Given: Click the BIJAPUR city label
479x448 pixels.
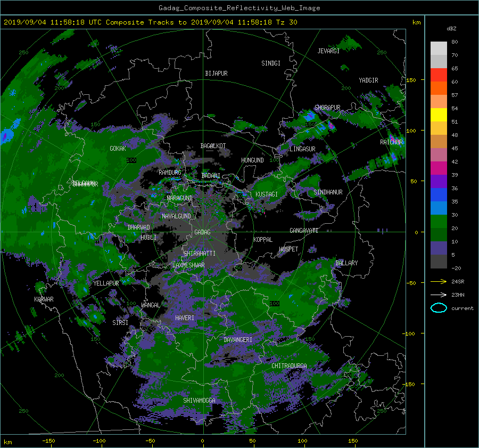Looking at the screenshot, I should pos(216,74).
